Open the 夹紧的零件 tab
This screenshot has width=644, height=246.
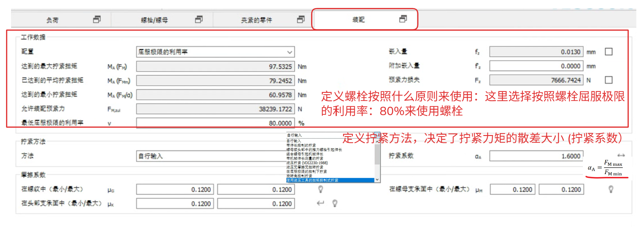(256, 20)
